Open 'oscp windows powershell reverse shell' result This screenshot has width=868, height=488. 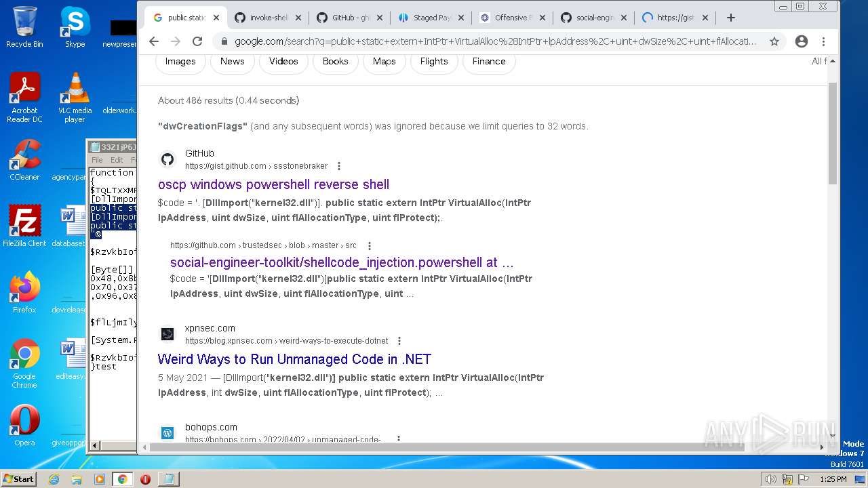point(273,184)
